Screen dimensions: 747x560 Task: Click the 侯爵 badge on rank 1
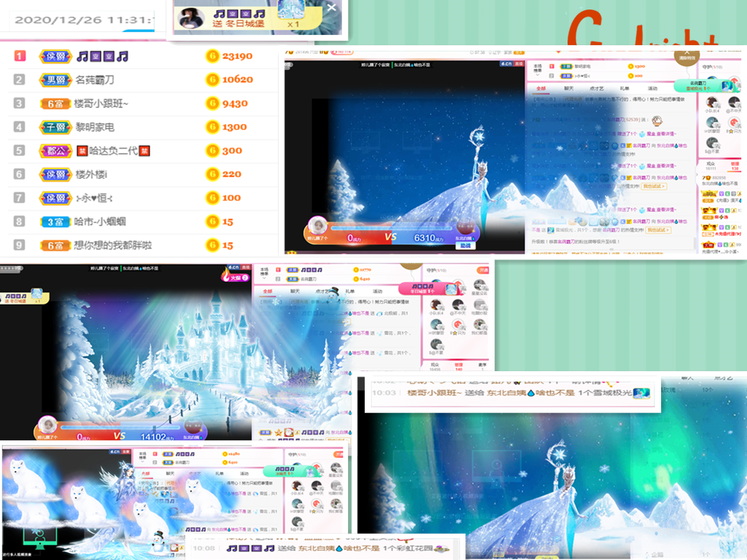55,56
